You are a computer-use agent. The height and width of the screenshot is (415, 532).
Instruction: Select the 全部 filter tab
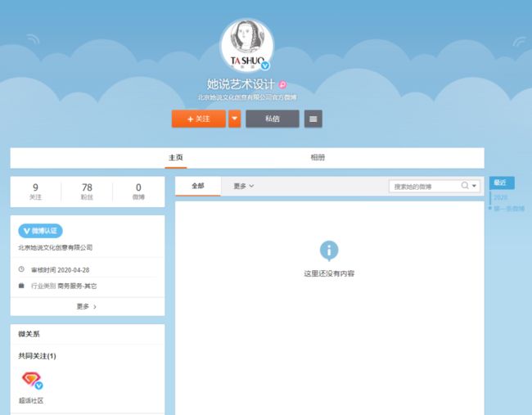click(198, 186)
